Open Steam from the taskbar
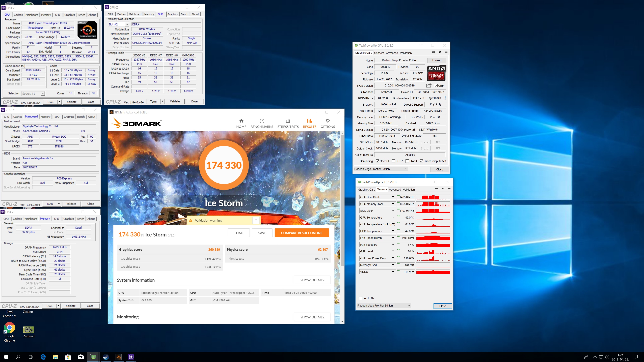The image size is (644, 362). click(x=106, y=357)
